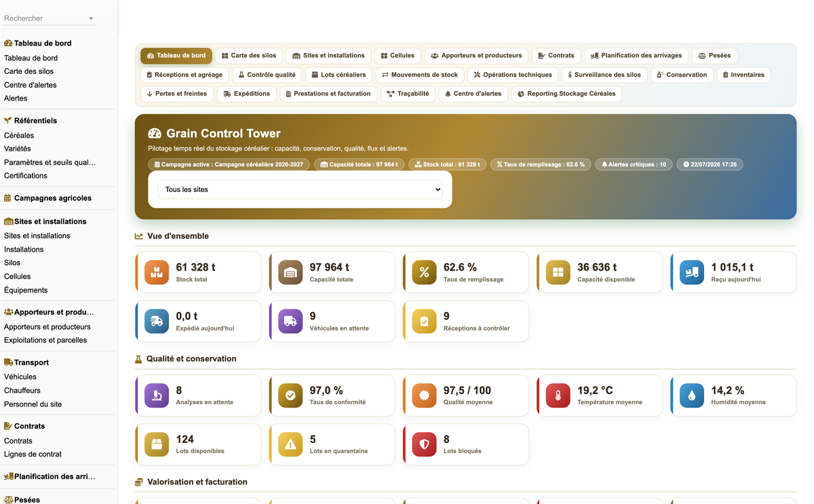814x504 pixels.
Task: Click the Campagne active badge
Action: pos(229,164)
